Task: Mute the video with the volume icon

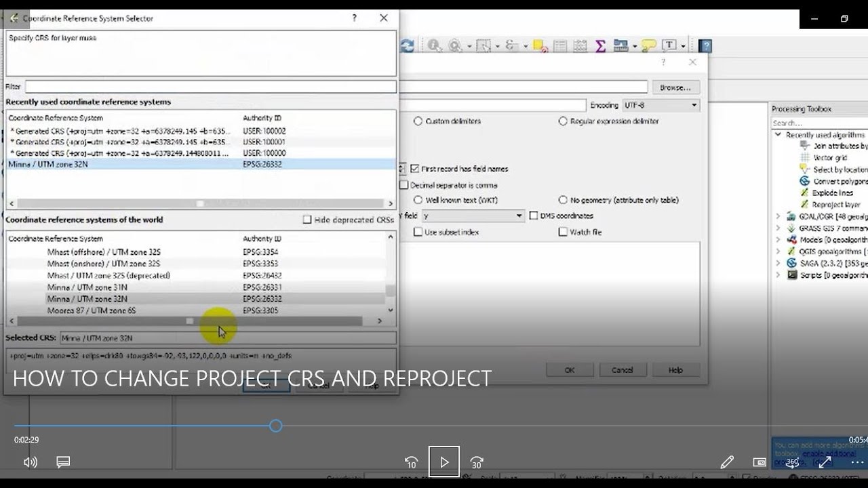Action: (x=31, y=462)
